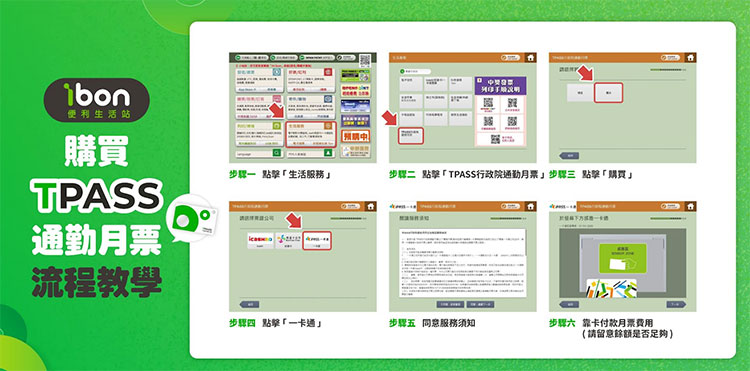750x371 pixels.
Task: Click the QR code in step one header
Action: 365,60
